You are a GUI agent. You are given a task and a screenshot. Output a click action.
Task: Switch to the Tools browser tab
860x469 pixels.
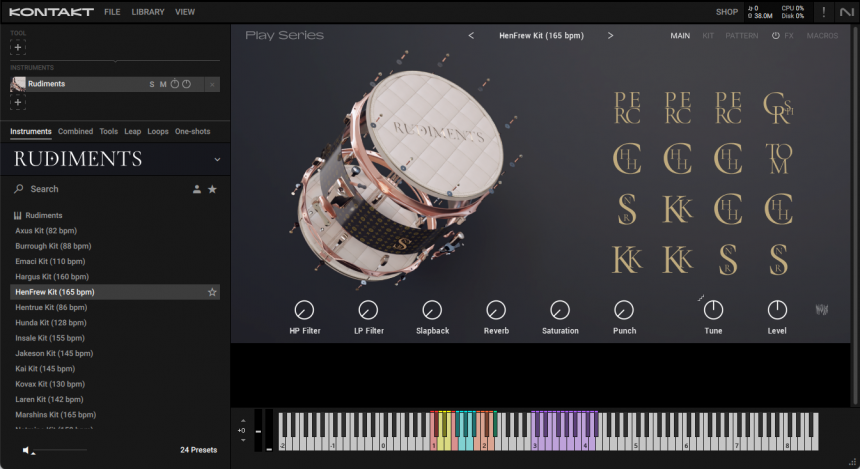pos(109,131)
